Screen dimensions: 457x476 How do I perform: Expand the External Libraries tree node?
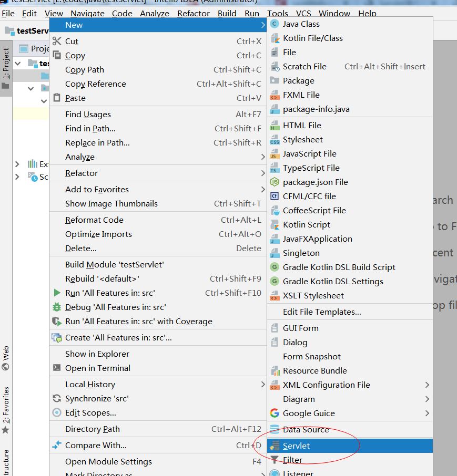(17, 164)
